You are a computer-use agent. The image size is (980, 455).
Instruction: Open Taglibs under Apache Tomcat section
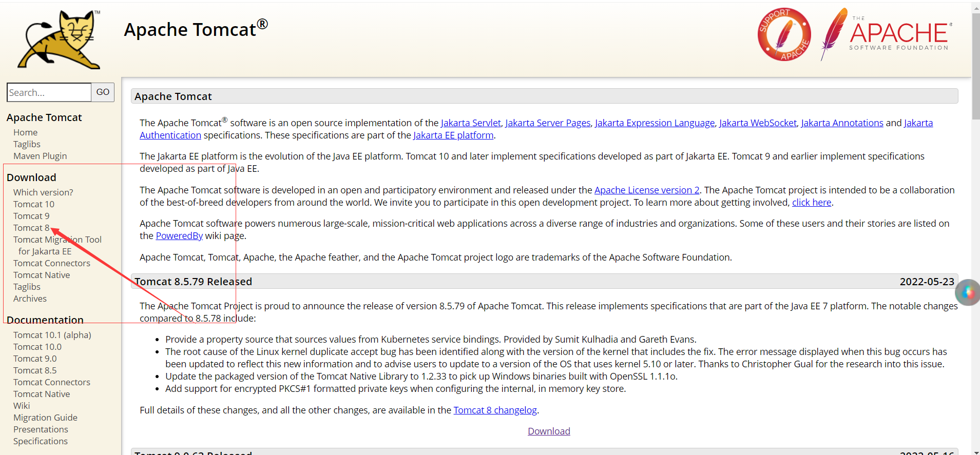[27, 144]
